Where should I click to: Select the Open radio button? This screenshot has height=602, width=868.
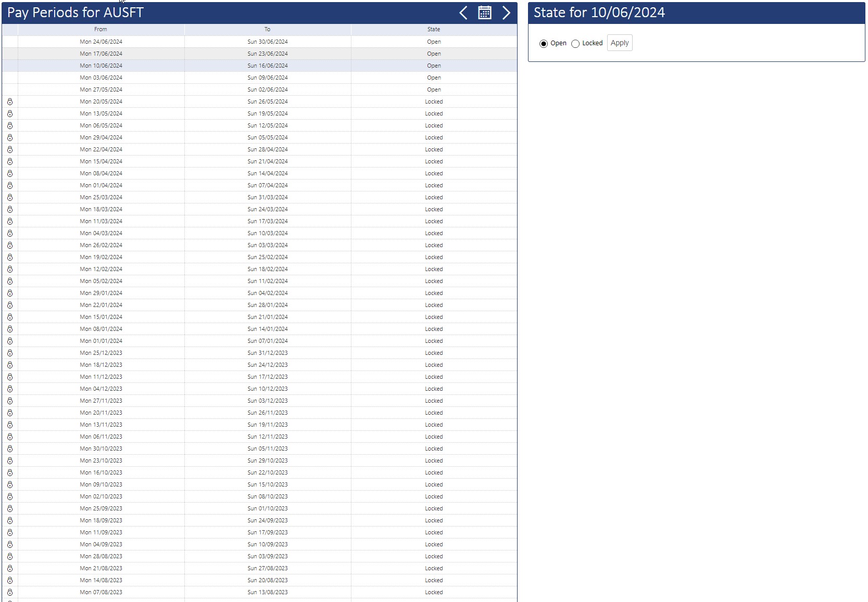coord(544,44)
